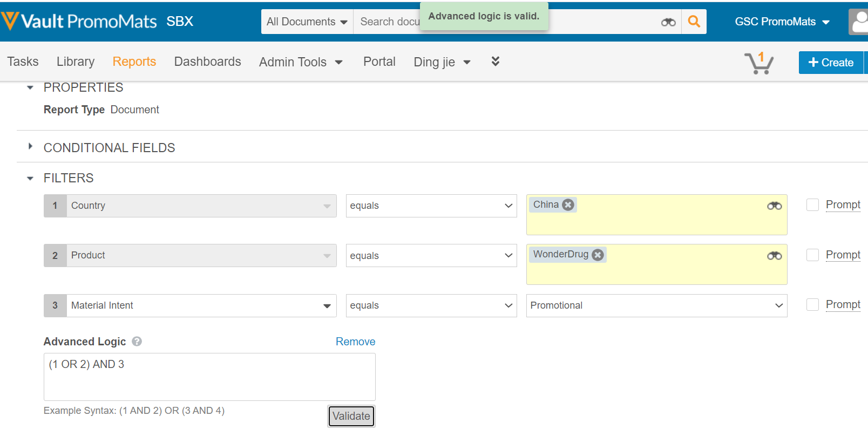The height and width of the screenshot is (443, 868).
Task: Expand the Conditional Fields section
Action: click(31, 147)
